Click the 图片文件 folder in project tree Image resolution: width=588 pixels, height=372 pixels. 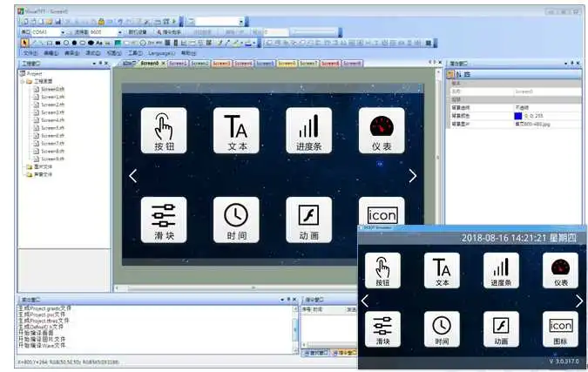pyautogui.click(x=44, y=166)
